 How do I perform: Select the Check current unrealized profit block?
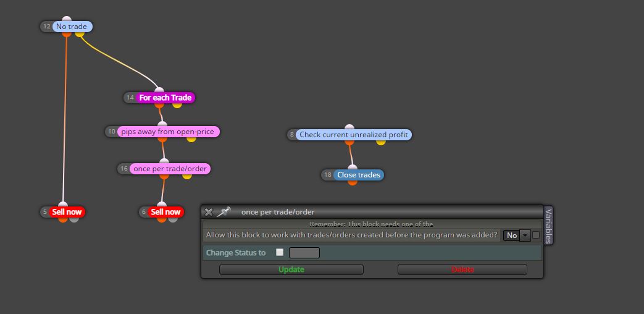(354, 135)
